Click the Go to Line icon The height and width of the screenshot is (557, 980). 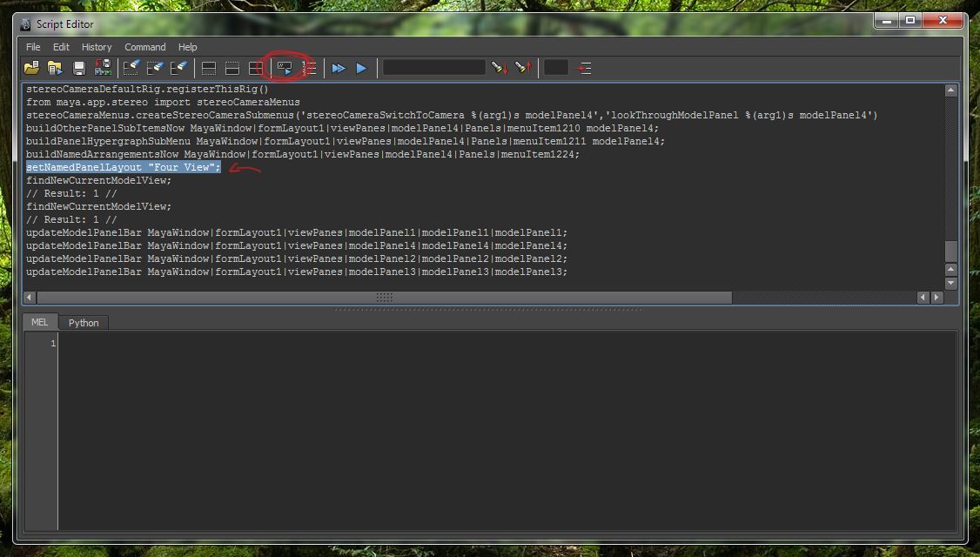[583, 68]
